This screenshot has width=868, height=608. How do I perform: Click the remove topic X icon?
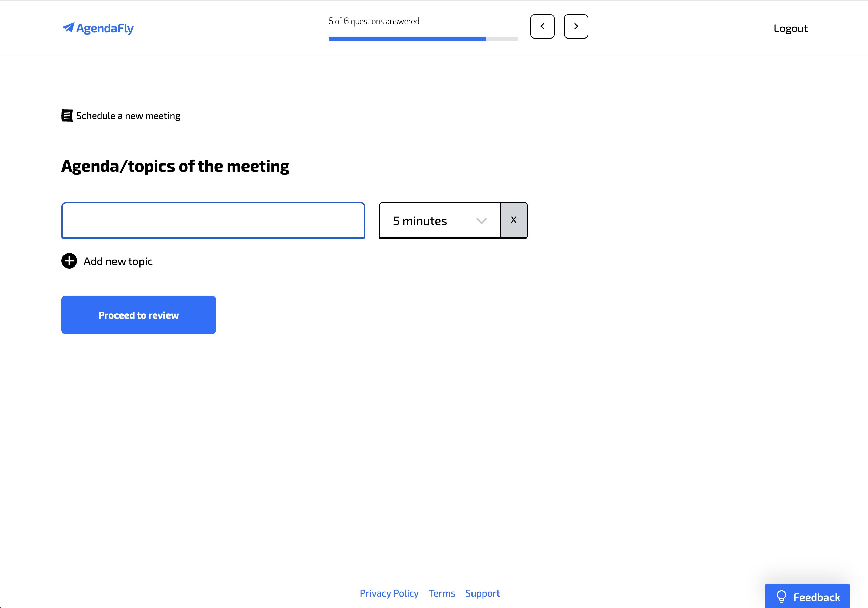coord(513,220)
